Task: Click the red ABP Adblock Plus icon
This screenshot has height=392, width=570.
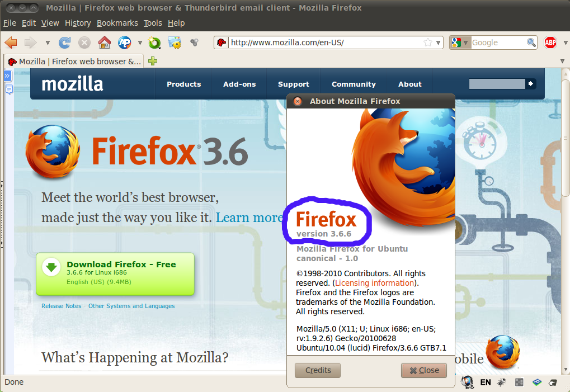Action: point(550,42)
